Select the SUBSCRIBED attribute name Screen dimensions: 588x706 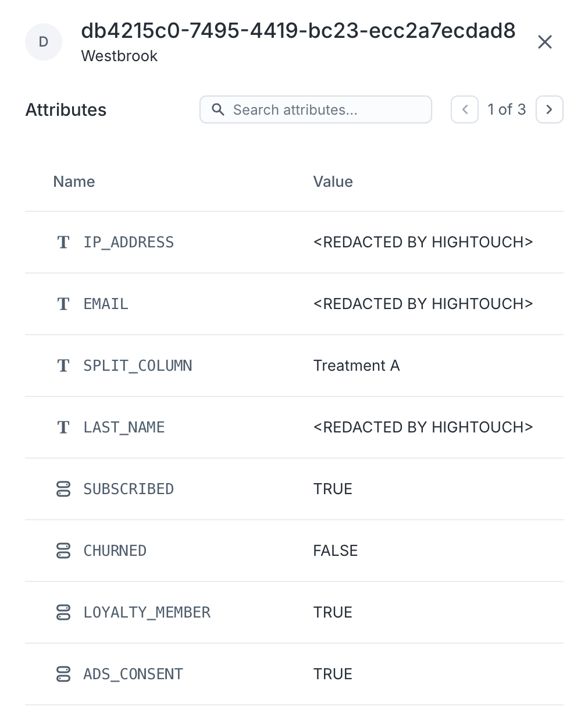pyautogui.click(x=129, y=489)
